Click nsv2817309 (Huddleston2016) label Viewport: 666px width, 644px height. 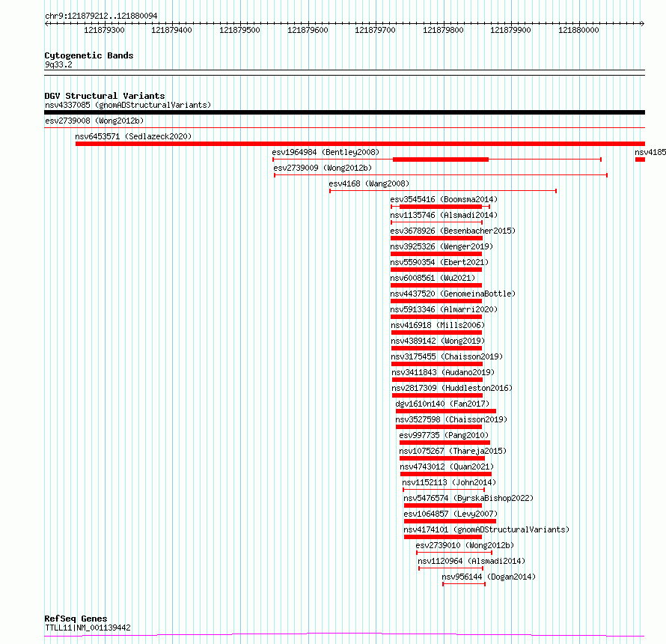(x=452, y=388)
